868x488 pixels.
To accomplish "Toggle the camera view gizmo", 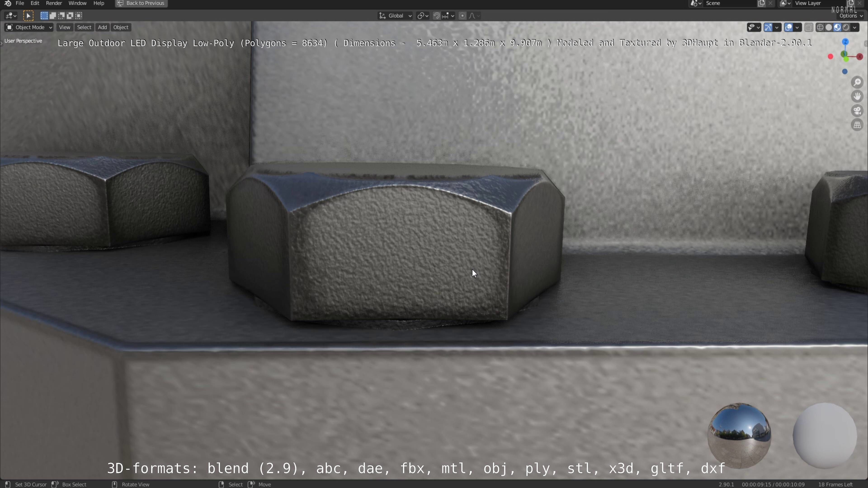I will (x=857, y=111).
